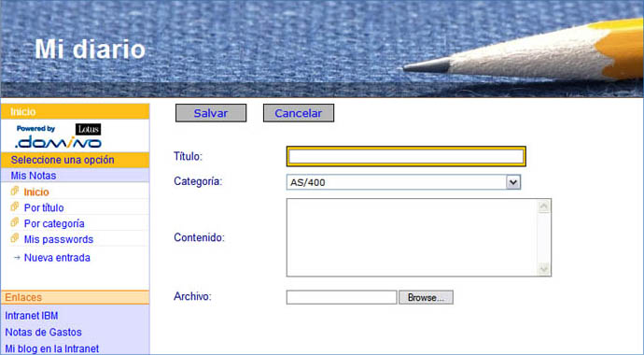The height and width of the screenshot is (355, 644).
Task: Click the Contenido: field label
Action: click(199, 237)
